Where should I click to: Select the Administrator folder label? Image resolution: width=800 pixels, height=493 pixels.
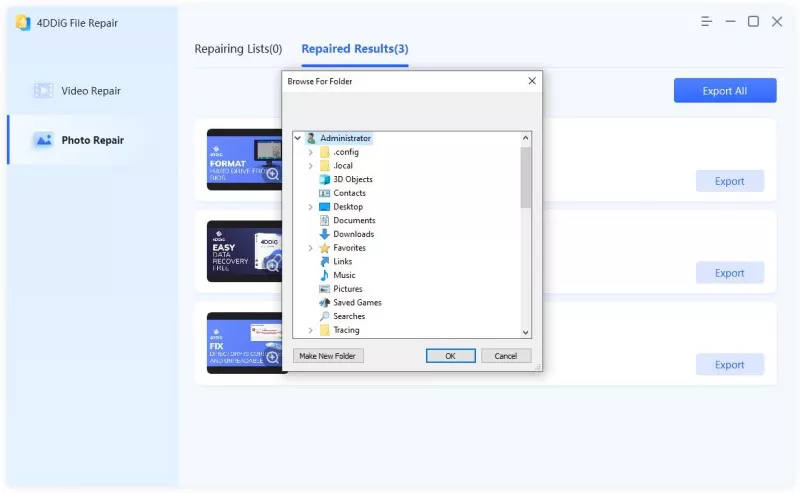tap(345, 138)
